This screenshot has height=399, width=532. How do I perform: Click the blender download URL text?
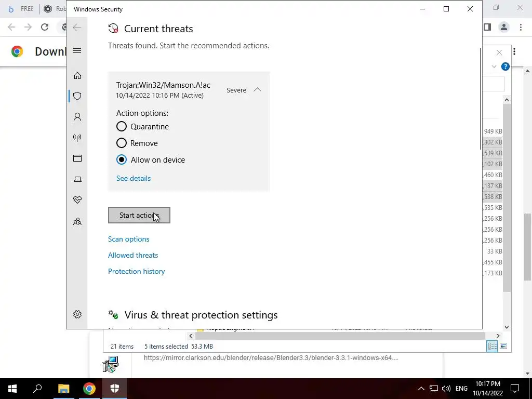point(271,357)
